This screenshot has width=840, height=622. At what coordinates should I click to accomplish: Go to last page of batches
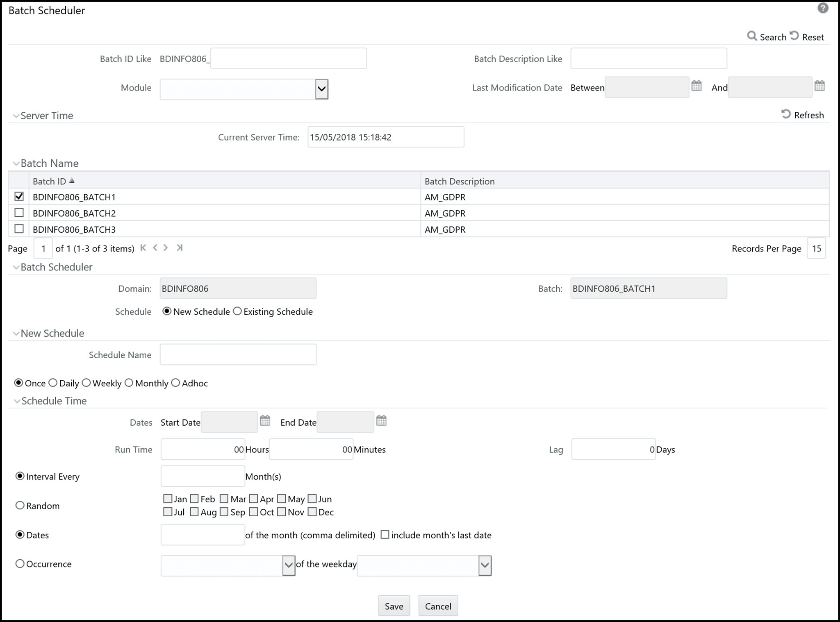[x=180, y=248]
